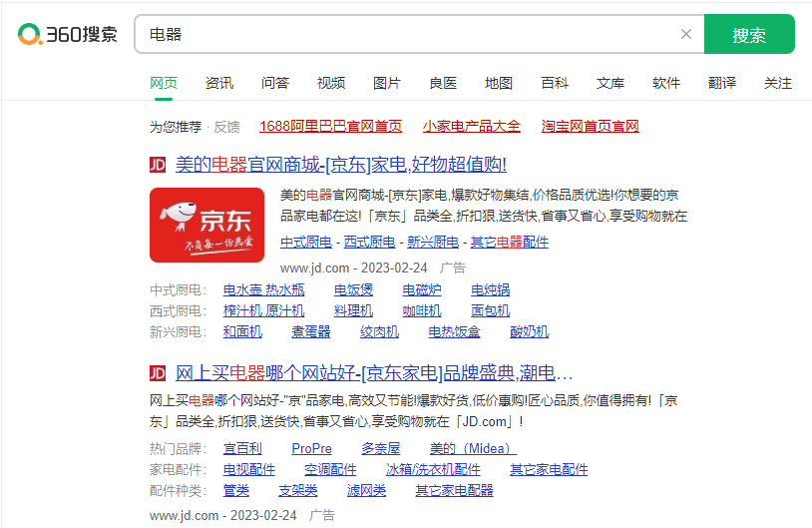This screenshot has width=812, height=528.
Task: Open the 文库 tab
Action: tap(610, 83)
